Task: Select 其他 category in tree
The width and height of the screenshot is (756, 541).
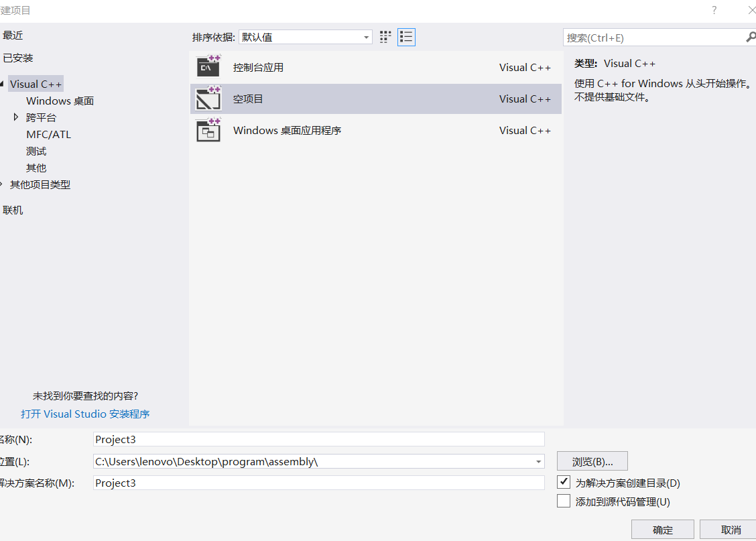Action: tap(36, 168)
